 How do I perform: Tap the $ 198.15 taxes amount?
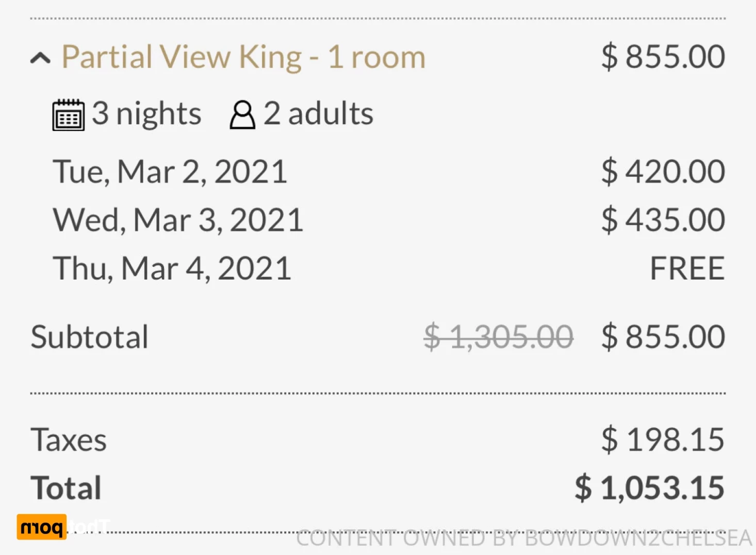point(663,439)
